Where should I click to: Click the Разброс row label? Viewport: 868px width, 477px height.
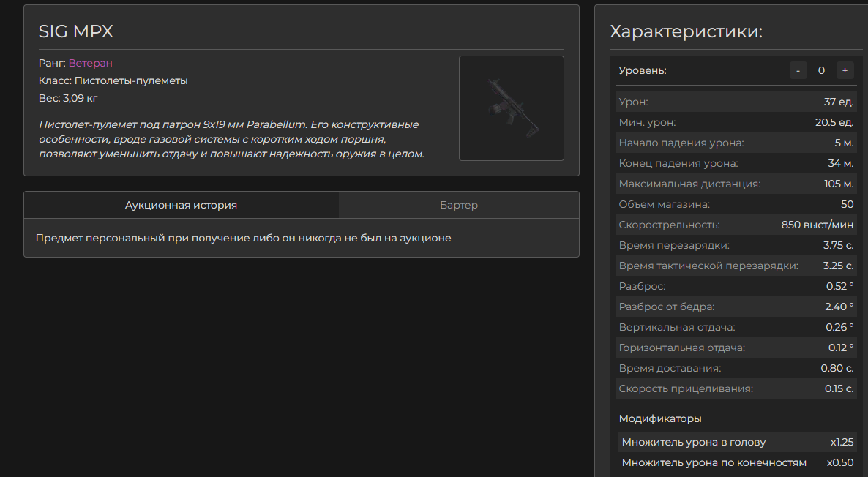[642, 286]
